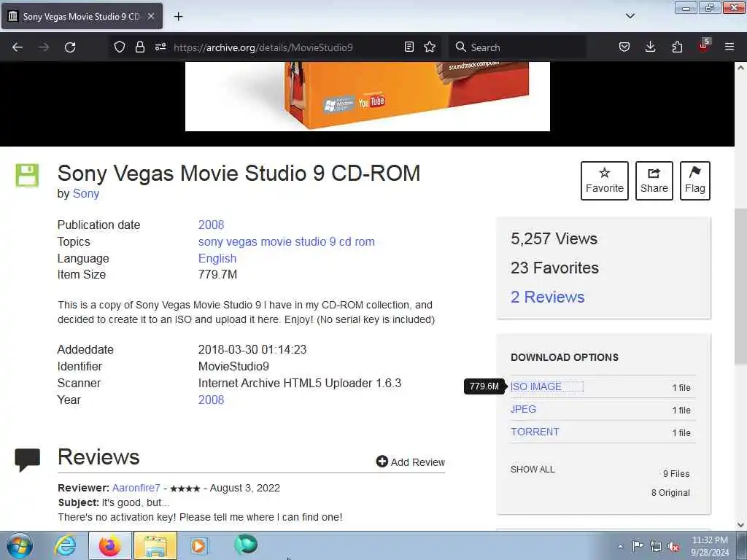Click the 5,257 Views text
Screen dimensions: 747x560
coord(554,238)
